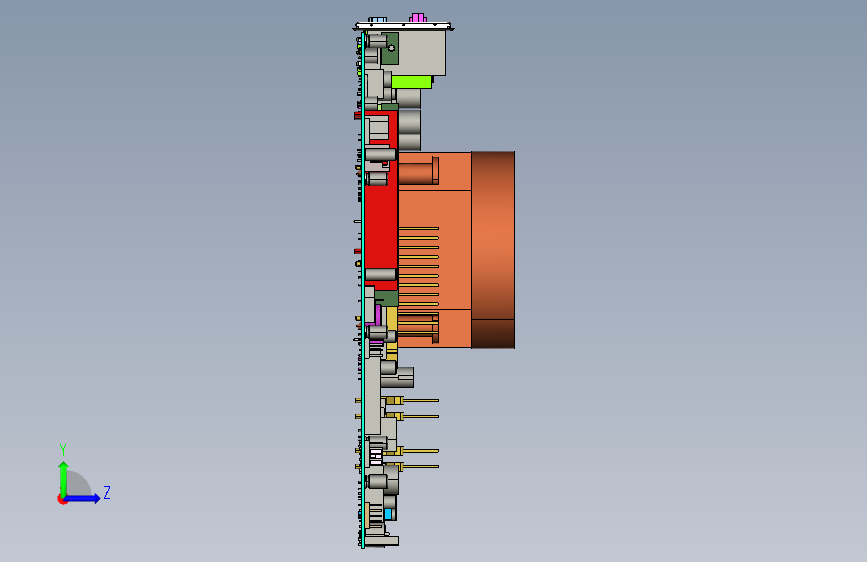Select the pink connector atop the bracket

(418, 18)
